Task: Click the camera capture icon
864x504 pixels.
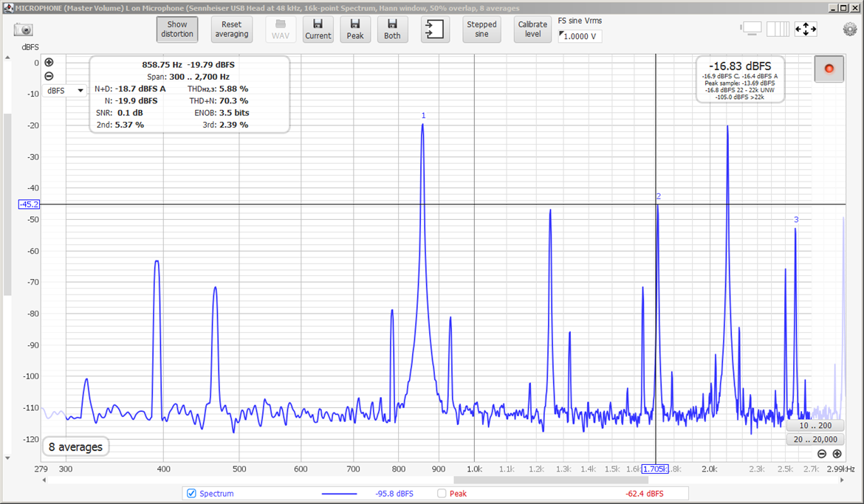Action: (24, 30)
